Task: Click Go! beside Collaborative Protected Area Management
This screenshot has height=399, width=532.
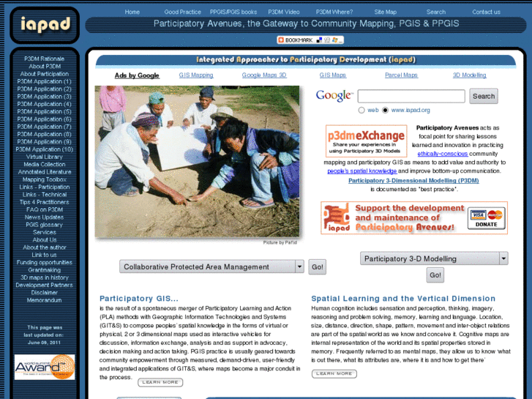Action: (x=318, y=267)
